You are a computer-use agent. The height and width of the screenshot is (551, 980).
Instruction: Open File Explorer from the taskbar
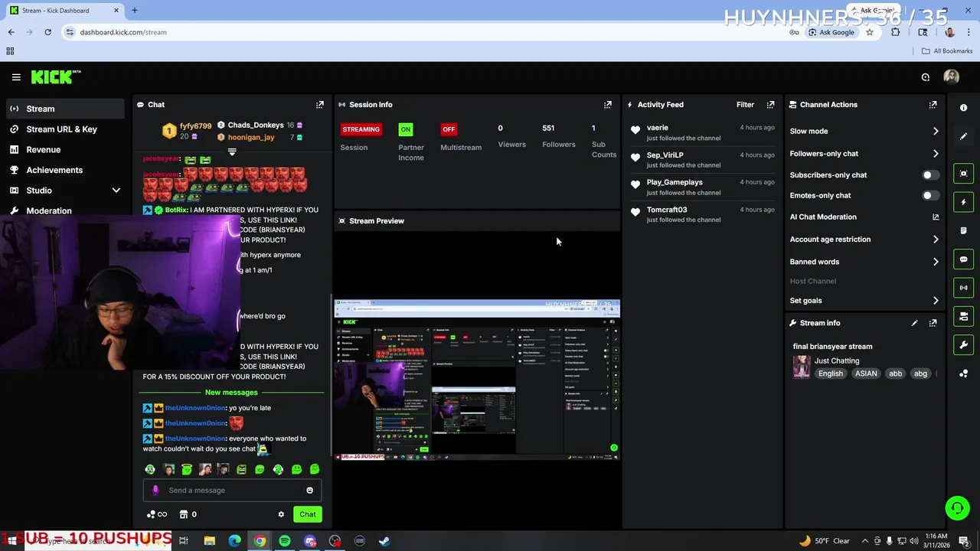(210, 541)
